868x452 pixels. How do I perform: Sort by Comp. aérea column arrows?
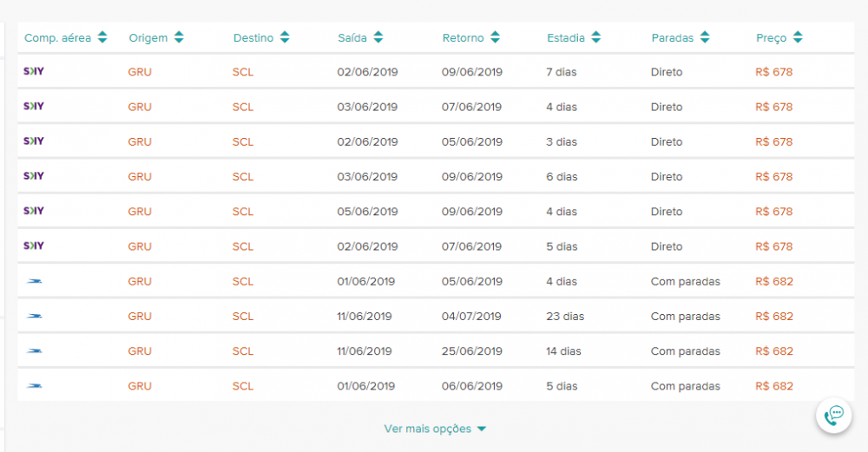pos(102,37)
